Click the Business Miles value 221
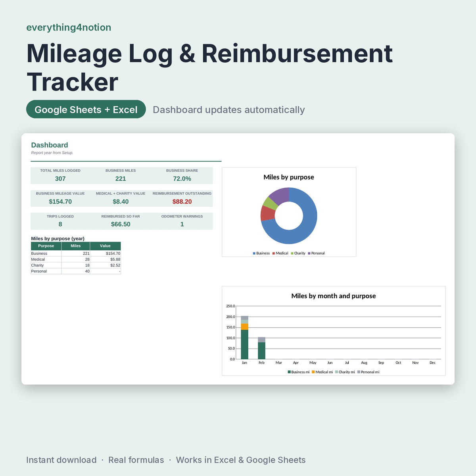The image size is (476, 476). 121,179
